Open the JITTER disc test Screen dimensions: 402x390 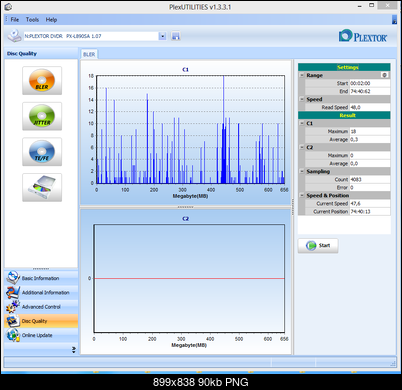42,116
